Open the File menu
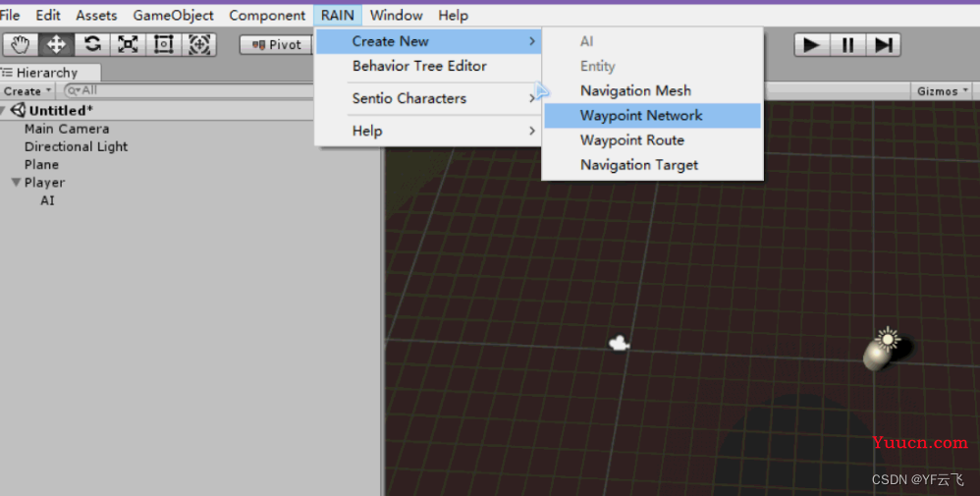Screen dimensions: 980x496 [10, 15]
